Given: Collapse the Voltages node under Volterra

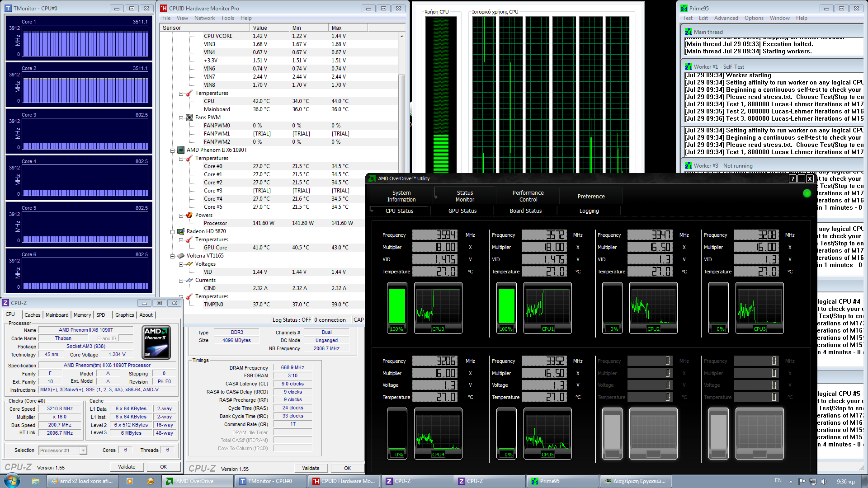Looking at the screenshot, I should click(181, 264).
